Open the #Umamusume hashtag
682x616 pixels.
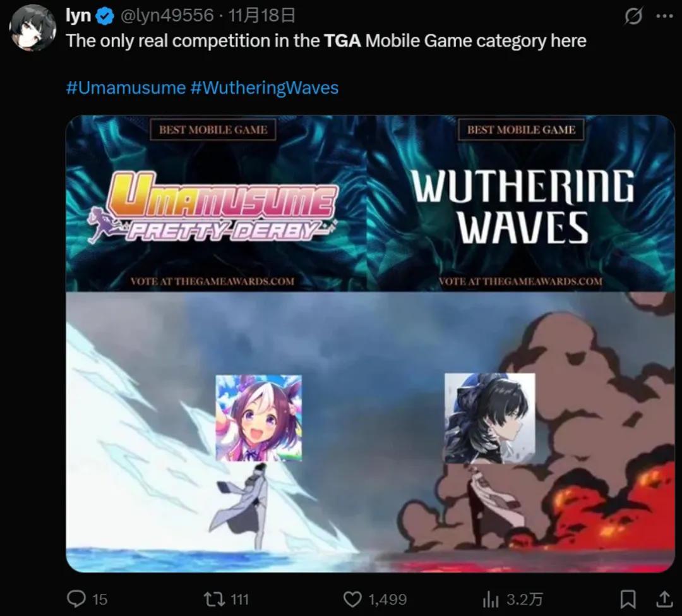click(126, 88)
